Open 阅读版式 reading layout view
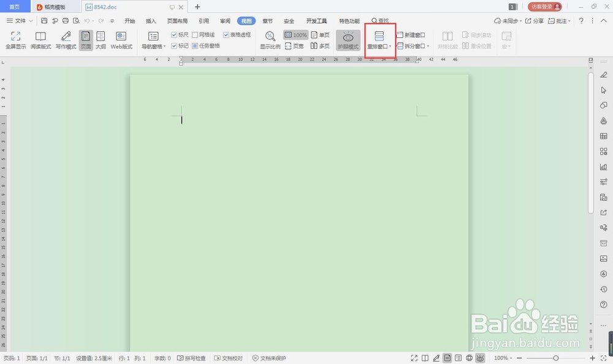Screen dimensions: 613x364 40,40
